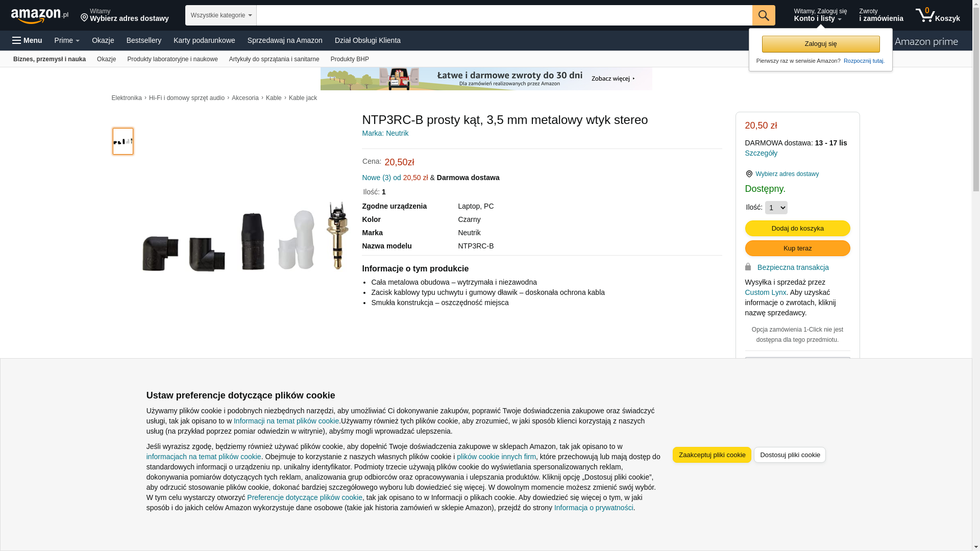Open the Bestsellery menu item
The height and width of the screenshot is (551, 980).
click(144, 40)
